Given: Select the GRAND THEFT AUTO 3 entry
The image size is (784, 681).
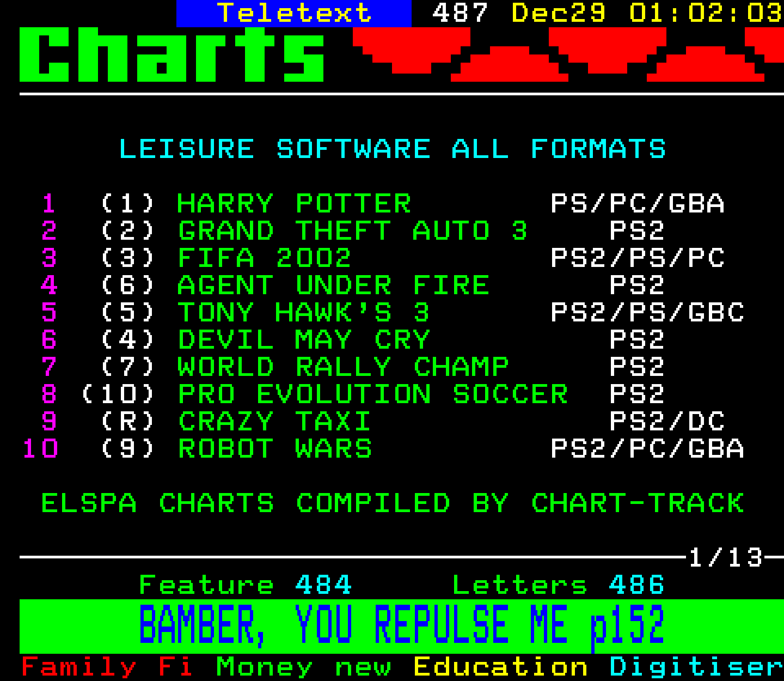Looking at the screenshot, I should point(353,231).
